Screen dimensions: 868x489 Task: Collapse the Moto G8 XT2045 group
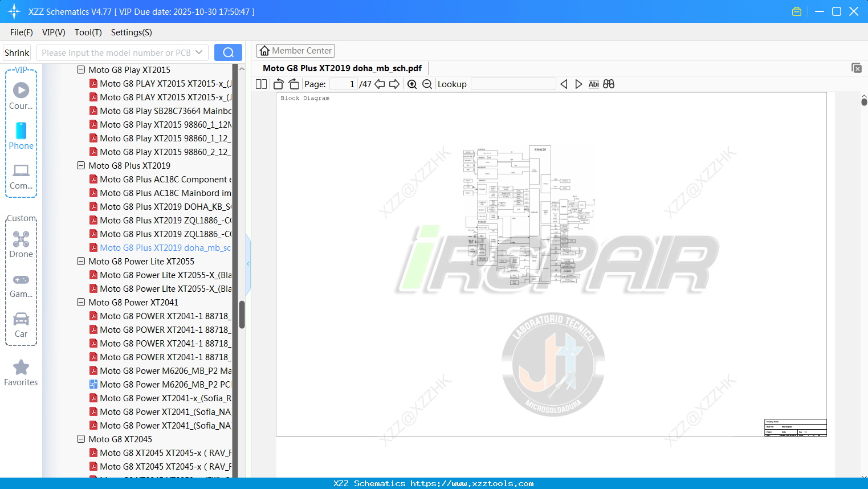pyautogui.click(x=81, y=439)
